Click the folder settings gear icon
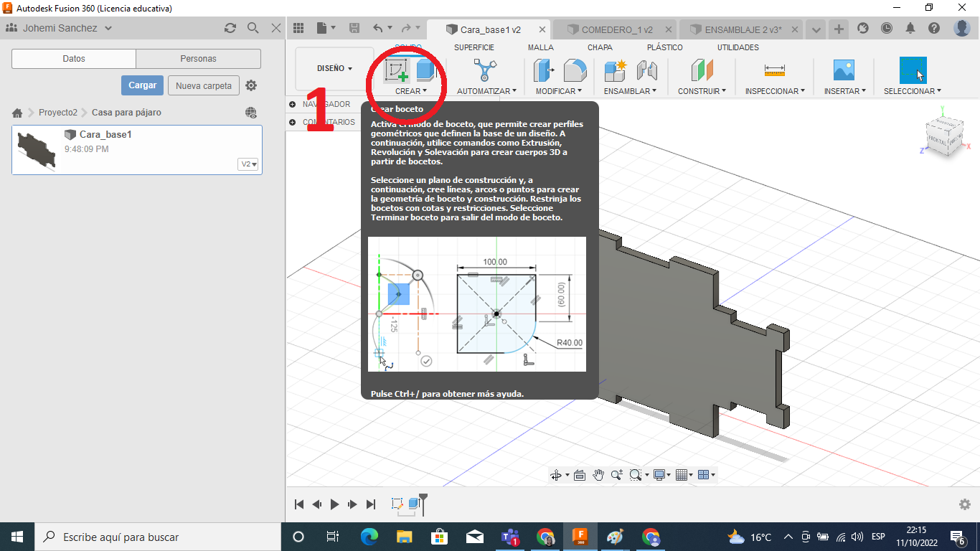This screenshot has height=551, width=980. coord(251,85)
